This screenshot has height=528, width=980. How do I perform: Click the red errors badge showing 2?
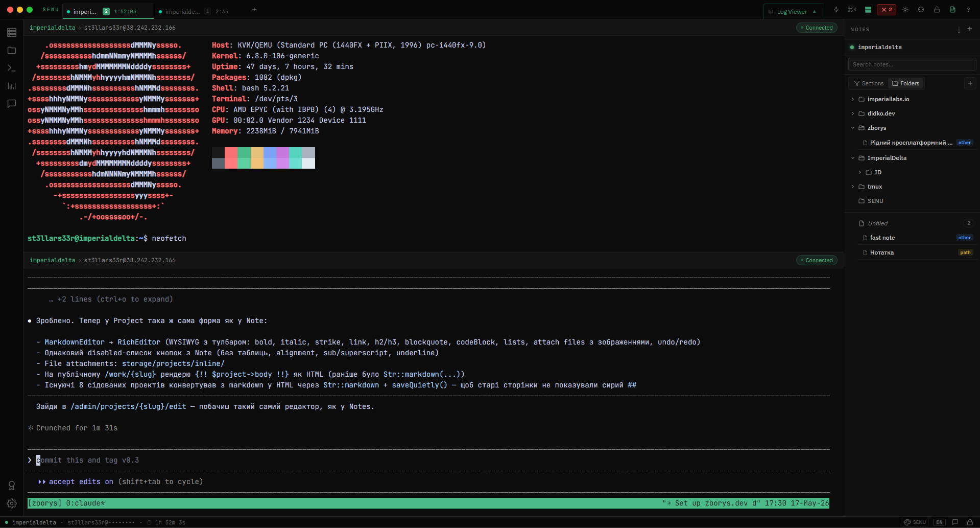click(x=887, y=10)
